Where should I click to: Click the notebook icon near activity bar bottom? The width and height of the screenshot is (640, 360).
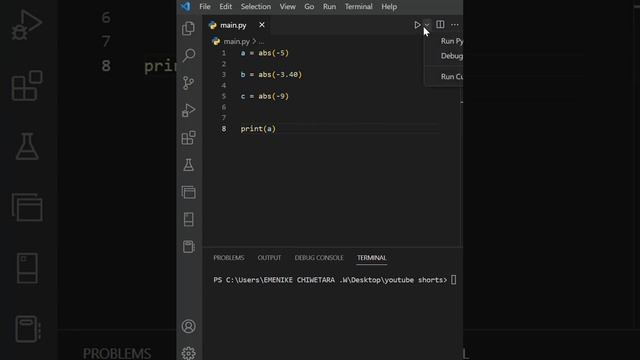coord(189,247)
